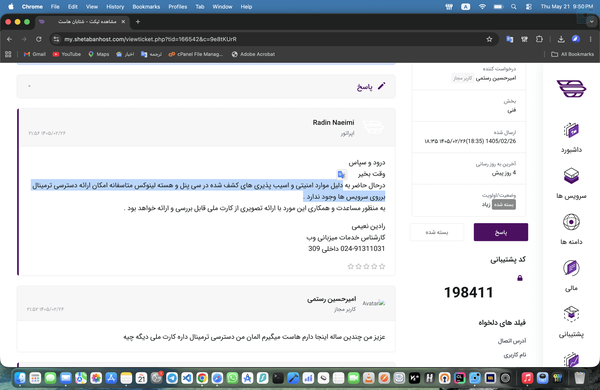The width and height of the screenshot is (600, 390).
Task: Click the purple پاسخ reply button
Action: 501,232
